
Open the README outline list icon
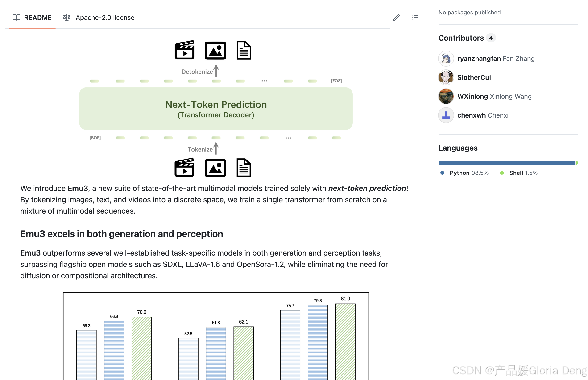click(x=415, y=17)
